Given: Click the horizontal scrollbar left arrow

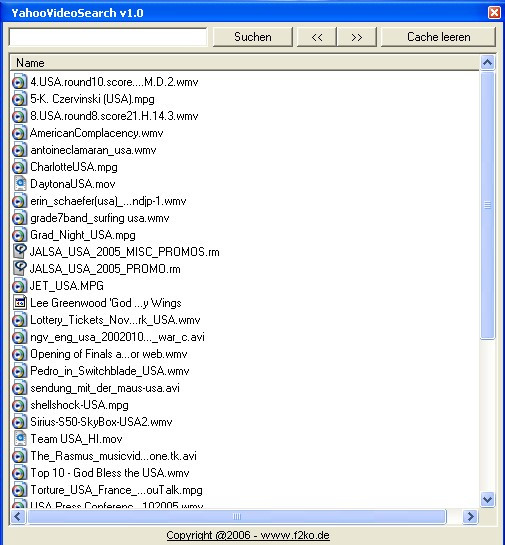Looking at the screenshot, I should [x=18, y=516].
